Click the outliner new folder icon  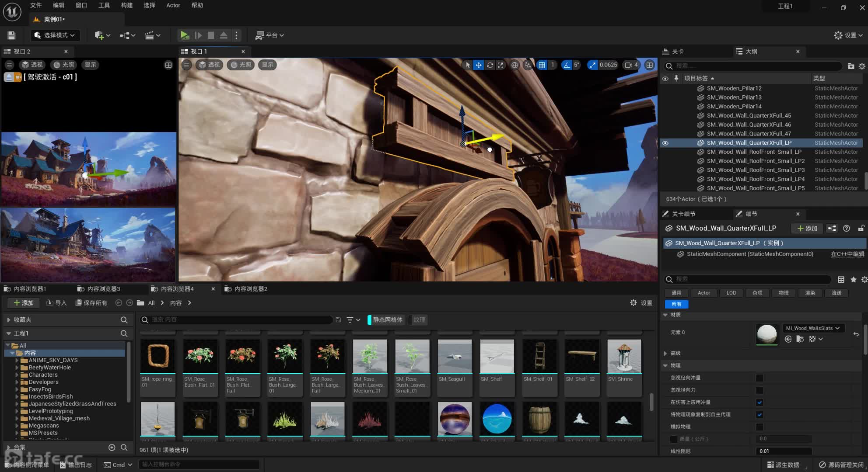coord(850,66)
